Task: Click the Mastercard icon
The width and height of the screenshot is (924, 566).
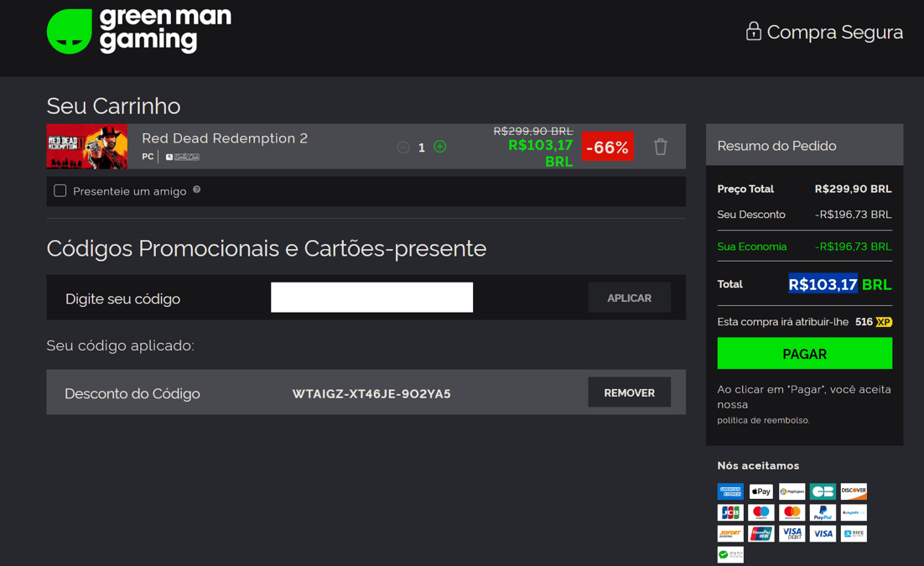Action: pyautogui.click(x=792, y=512)
